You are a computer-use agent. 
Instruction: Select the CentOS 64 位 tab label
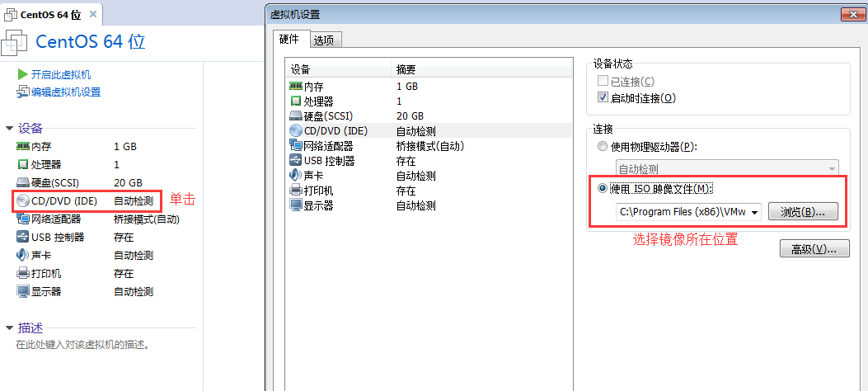pos(51,14)
